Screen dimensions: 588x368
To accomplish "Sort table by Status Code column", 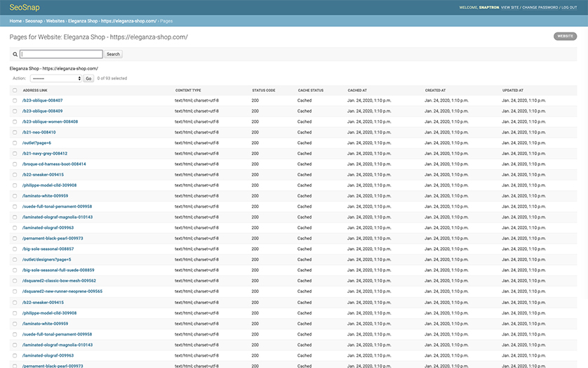I will [x=263, y=91].
